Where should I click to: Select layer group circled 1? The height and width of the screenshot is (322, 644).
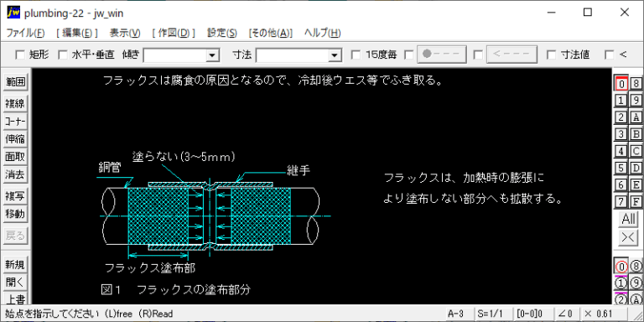coord(621,283)
